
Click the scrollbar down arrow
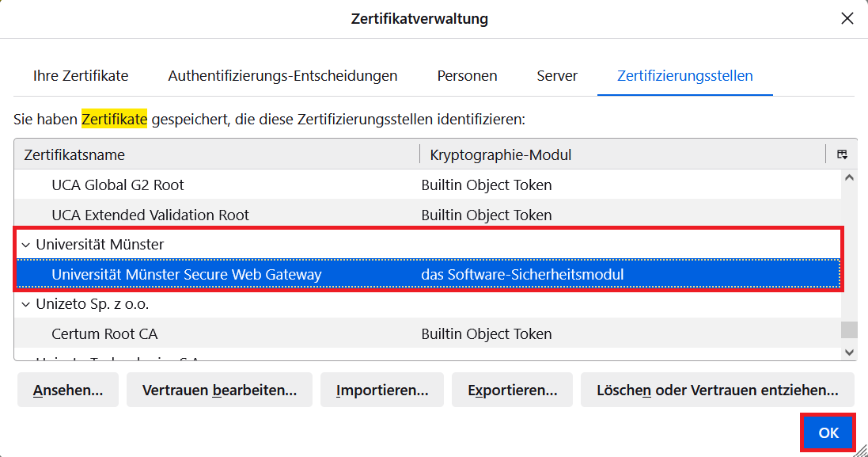point(850,352)
